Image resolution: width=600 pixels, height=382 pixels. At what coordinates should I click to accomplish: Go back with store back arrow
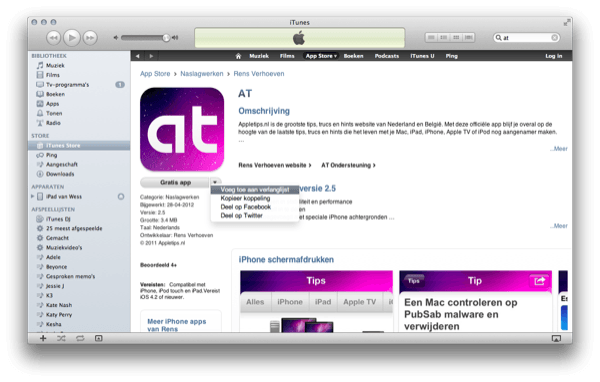pyautogui.click(x=137, y=56)
